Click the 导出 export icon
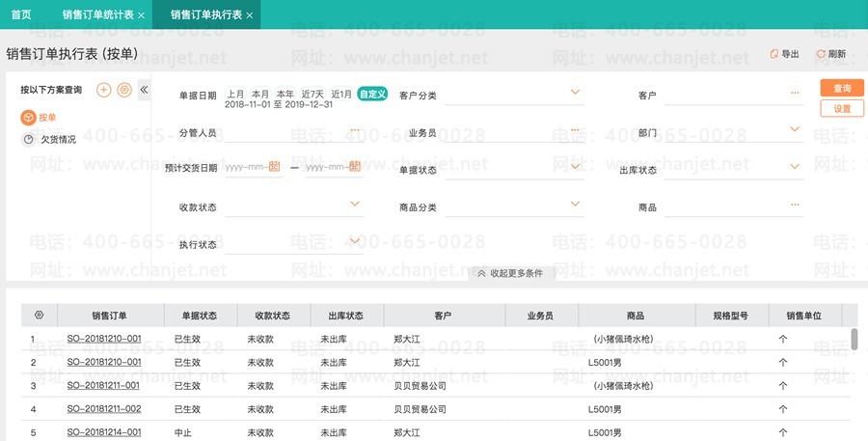The image size is (868, 441). click(773, 54)
